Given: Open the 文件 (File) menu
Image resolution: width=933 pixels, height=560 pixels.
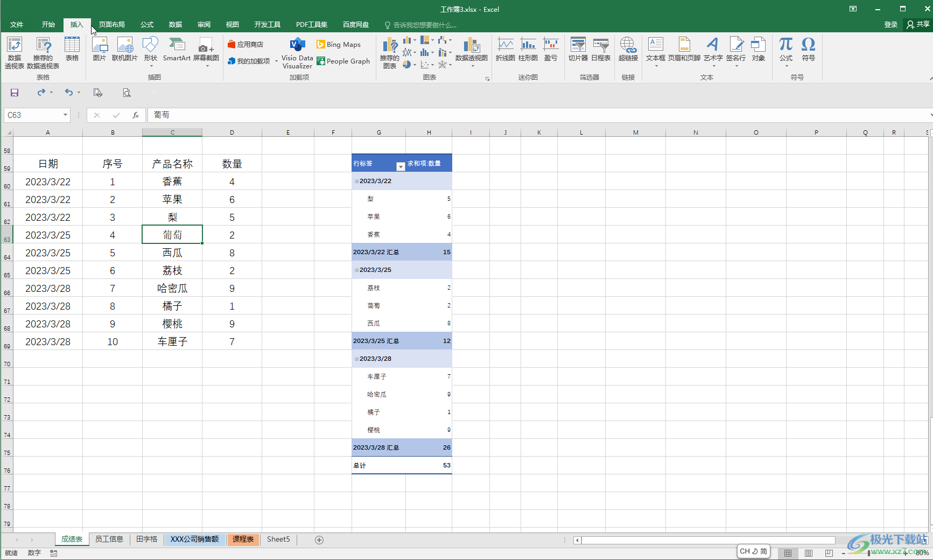Looking at the screenshot, I should 17,25.
